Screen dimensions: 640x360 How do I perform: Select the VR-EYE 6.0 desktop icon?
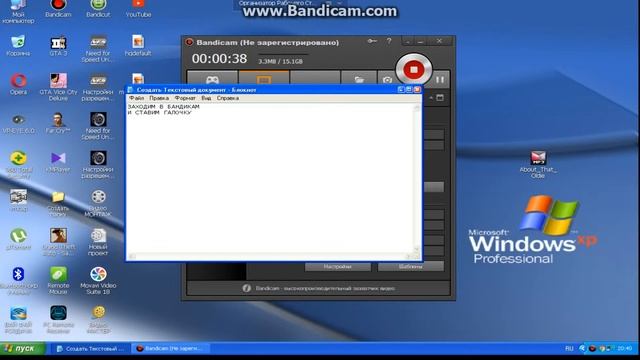coord(18,123)
